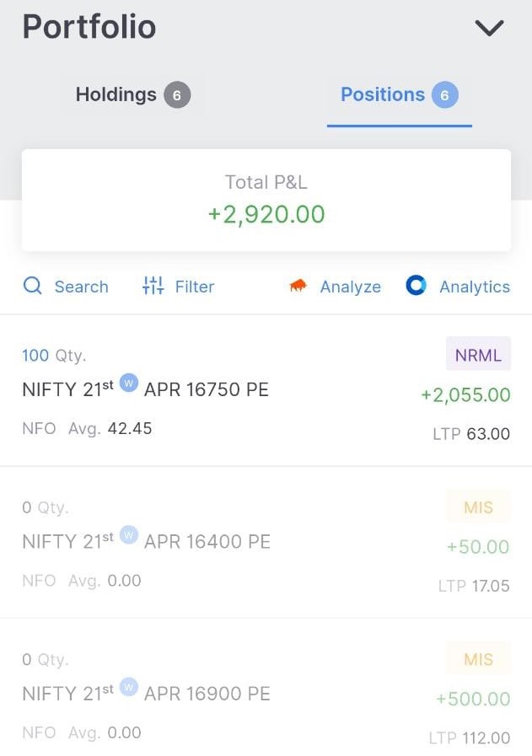Image resolution: width=532 pixels, height=756 pixels.
Task: Click MIS tag on 16400 PE
Action: pos(478,507)
